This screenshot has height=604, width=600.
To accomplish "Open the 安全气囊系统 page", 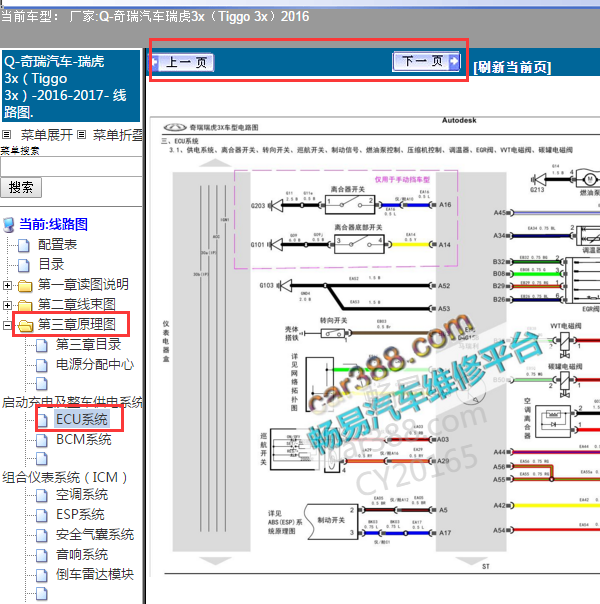I will [x=95, y=535].
